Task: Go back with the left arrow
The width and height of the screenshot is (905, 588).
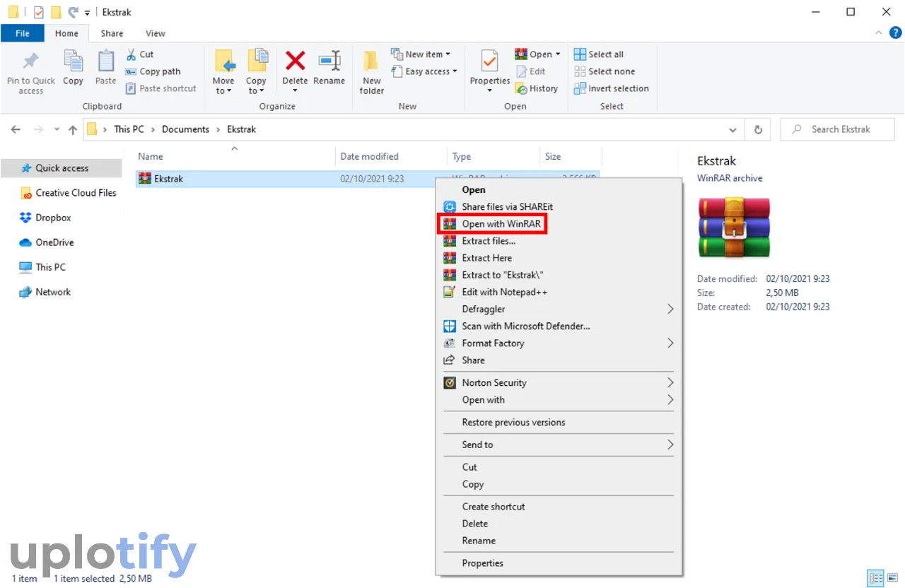Action: point(16,130)
